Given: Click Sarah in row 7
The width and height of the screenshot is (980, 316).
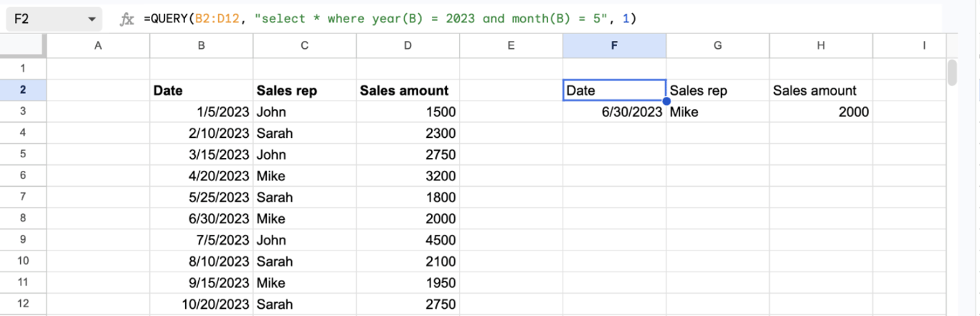Looking at the screenshot, I should [x=305, y=197].
